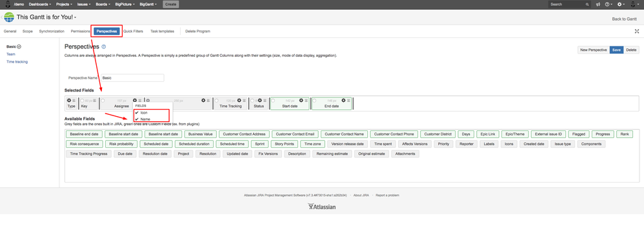Click the Back to Gantt link

[x=624, y=19]
